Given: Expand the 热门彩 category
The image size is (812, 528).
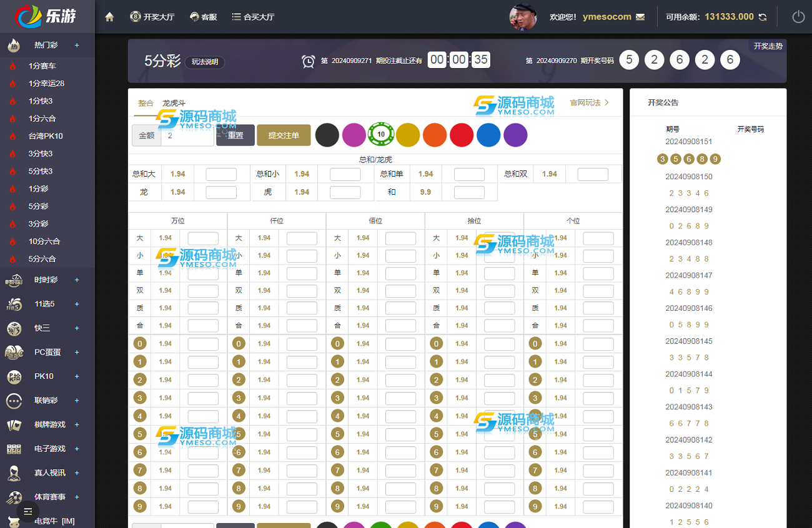Looking at the screenshot, I should (77, 46).
